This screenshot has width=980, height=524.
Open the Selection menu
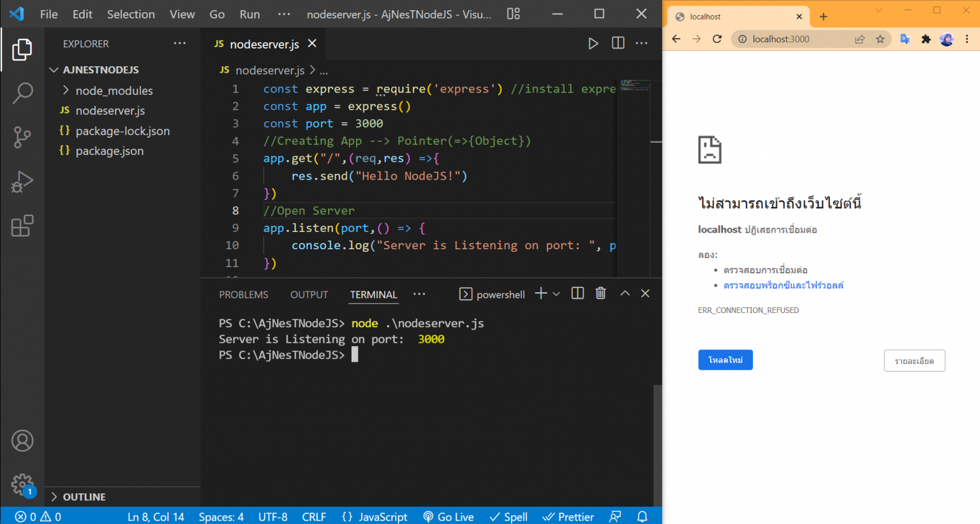tap(131, 14)
